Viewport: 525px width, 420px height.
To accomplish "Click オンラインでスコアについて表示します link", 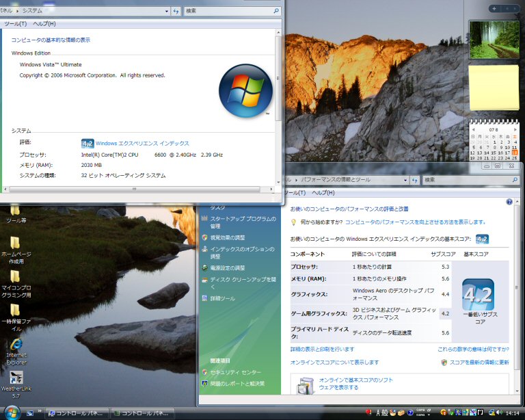I will point(334,363).
